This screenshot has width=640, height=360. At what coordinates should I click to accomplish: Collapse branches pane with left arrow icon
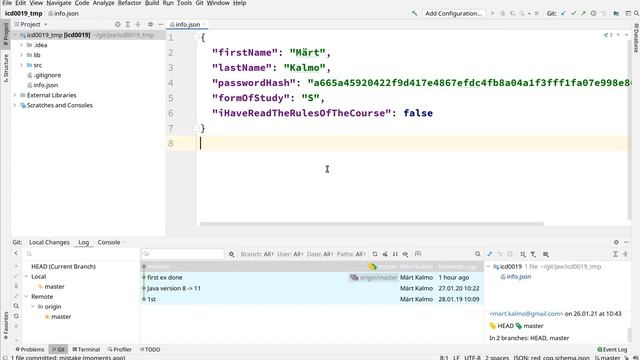[16, 253]
